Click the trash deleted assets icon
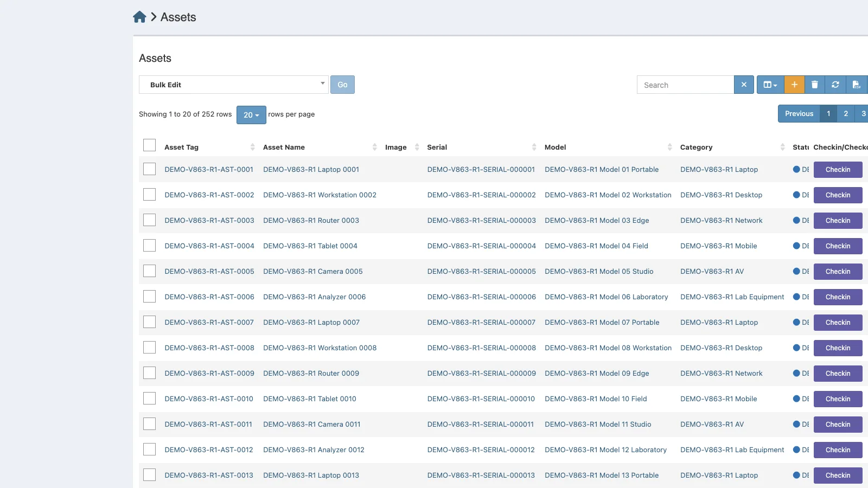Viewport: 868px width, 488px height. point(814,85)
